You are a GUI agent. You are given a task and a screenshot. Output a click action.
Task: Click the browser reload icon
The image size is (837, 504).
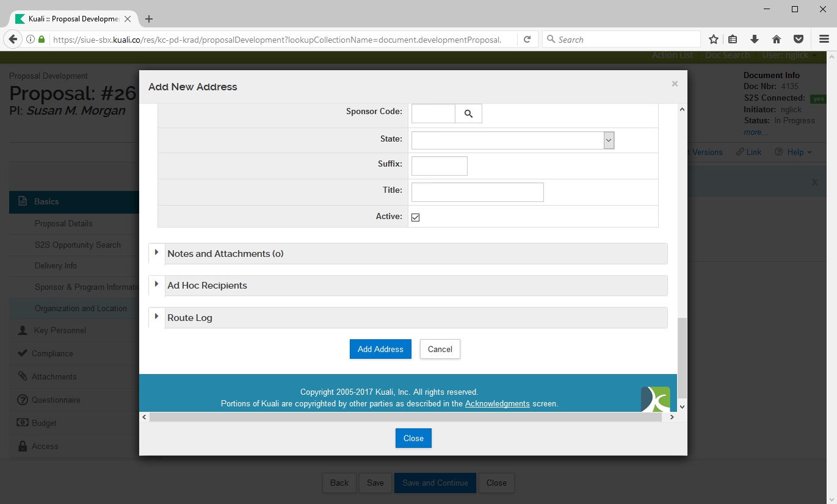click(x=527, y=39)
